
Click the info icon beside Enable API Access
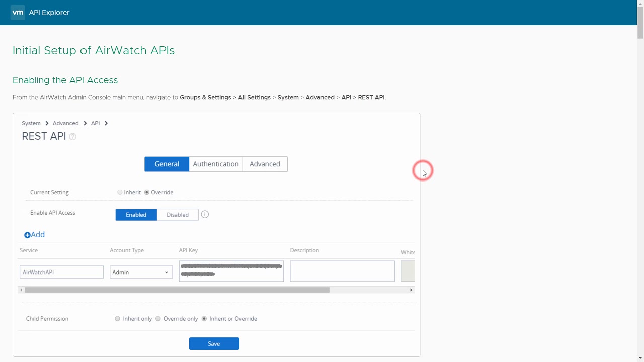pos(205,215)
